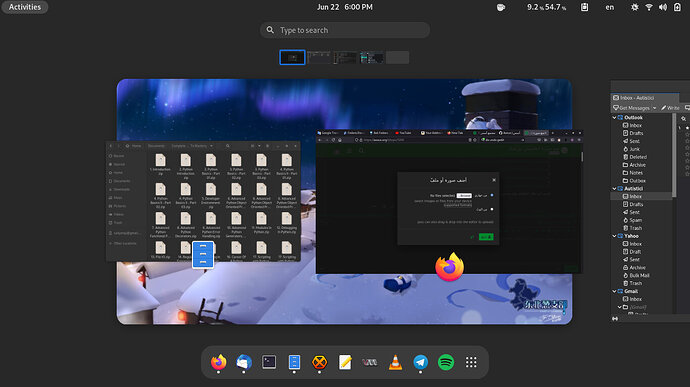690x387 pixels.
Task: Select the Inbox - Autistici tab in Thunderbird
Action: point(644,98)
